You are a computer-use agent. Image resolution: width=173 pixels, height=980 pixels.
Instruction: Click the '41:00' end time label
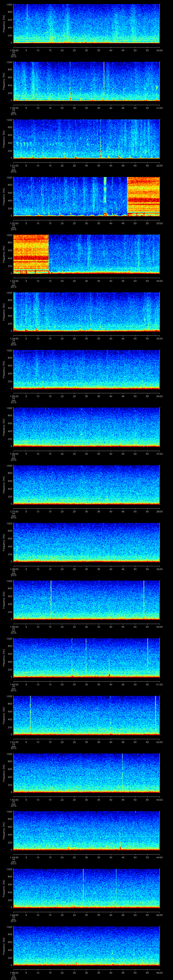click(160, 684)
